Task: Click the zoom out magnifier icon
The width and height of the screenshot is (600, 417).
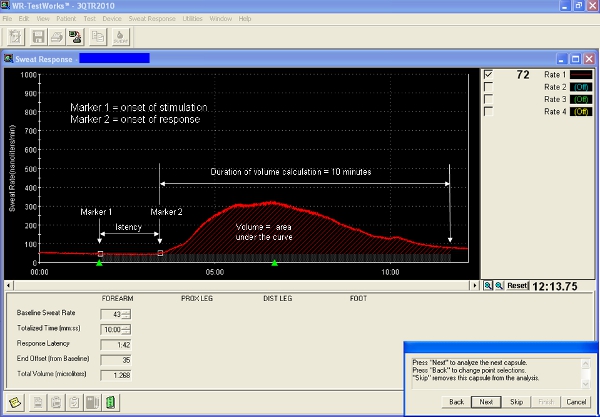Action: coord(498,285)
